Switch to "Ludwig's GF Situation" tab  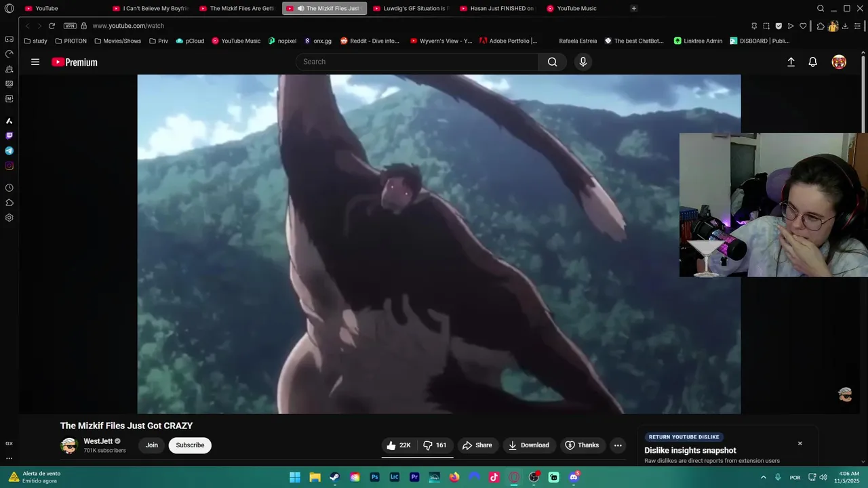pyautogui.click(x=412, y=8)
